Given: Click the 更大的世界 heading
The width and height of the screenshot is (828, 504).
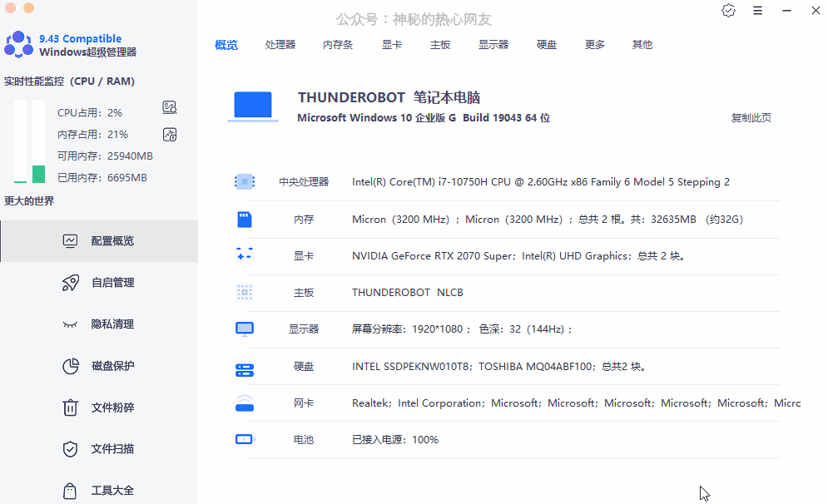Looking at the screenshot, I should pos(29,201).
